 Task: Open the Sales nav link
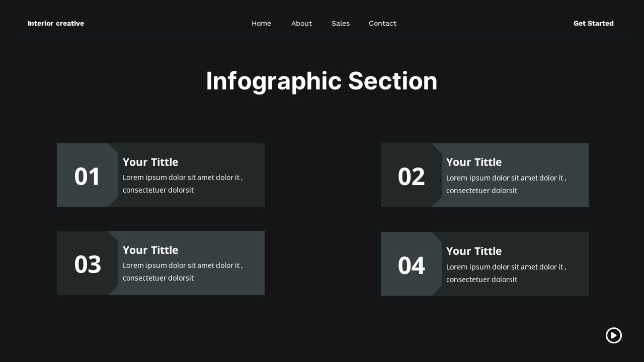[x=341, y=23]
